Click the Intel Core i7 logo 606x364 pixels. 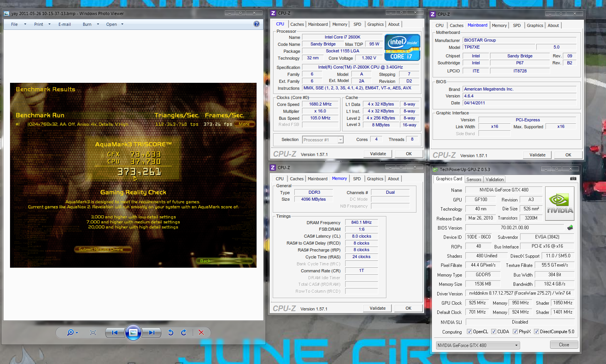(x=402, y=47)
